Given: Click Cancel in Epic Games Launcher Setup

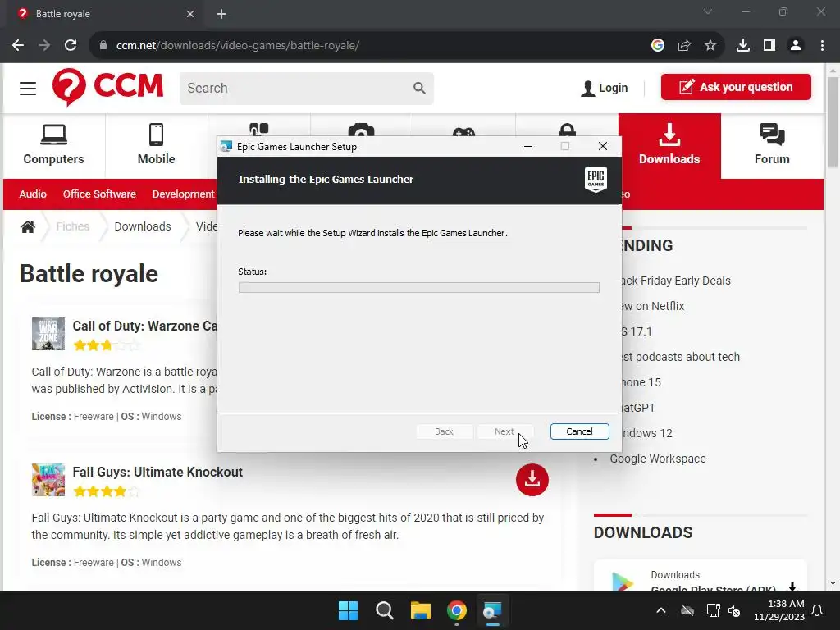Looking at the screenshot, I should [579, 431].
